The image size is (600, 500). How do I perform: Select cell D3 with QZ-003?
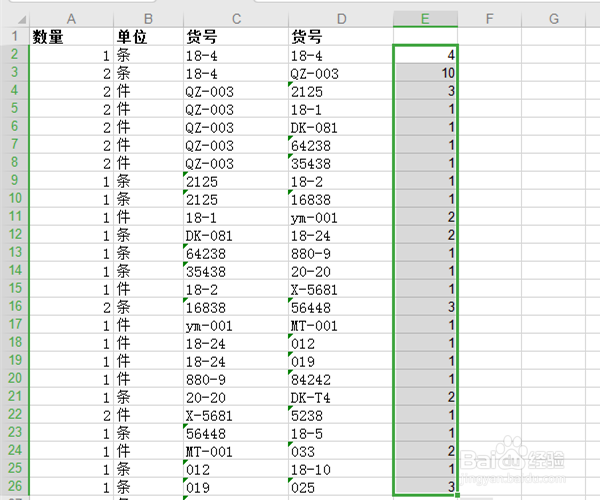coord(341,73)
